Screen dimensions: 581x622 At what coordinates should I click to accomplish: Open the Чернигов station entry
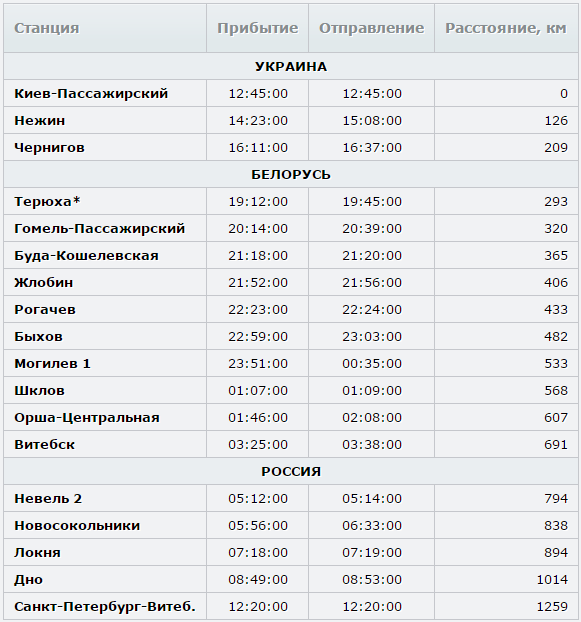tap(49, 148)
